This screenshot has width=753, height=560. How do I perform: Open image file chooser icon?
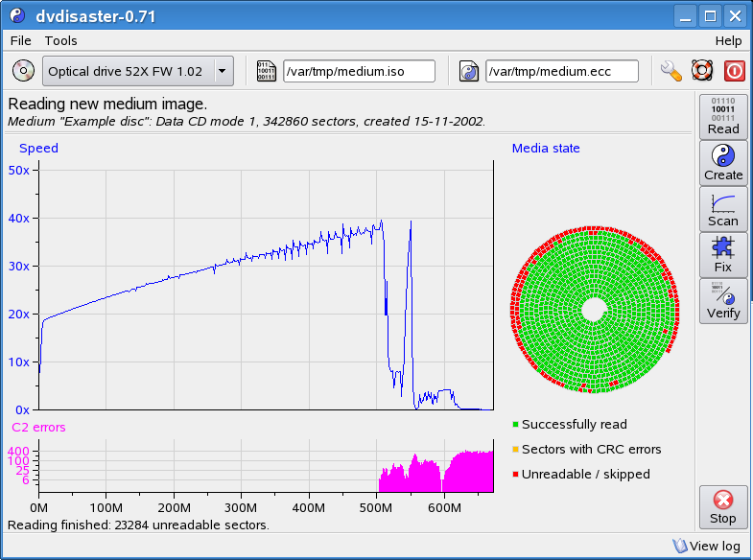pyautogui.click(x=264, y=71)
